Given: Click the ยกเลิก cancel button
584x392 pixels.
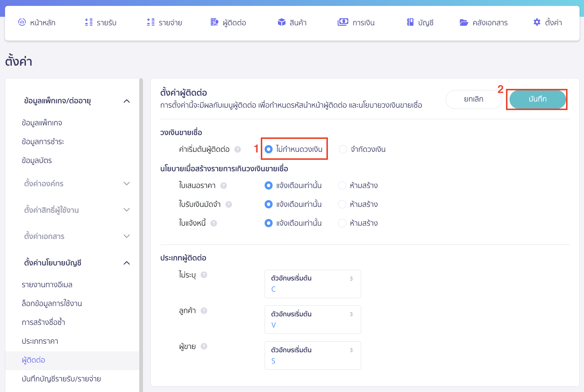Looking at the screenshot, I should (x=474, y=99).
